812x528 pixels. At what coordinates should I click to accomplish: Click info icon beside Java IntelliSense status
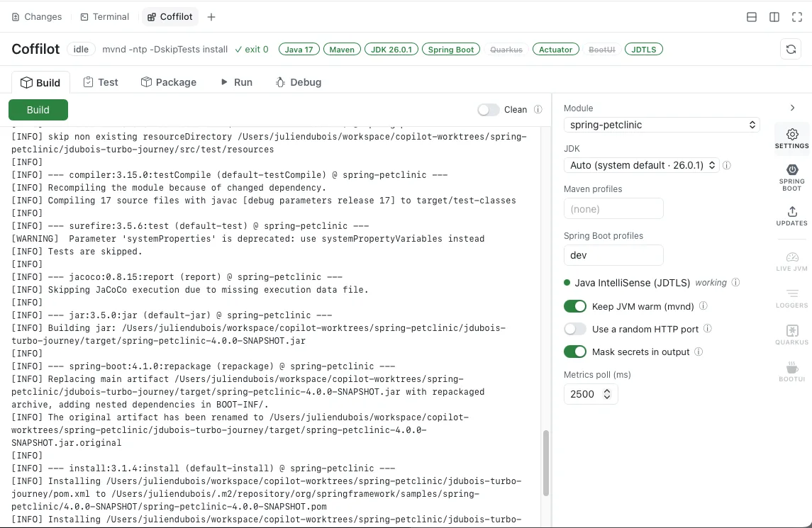tap(735, 282)
